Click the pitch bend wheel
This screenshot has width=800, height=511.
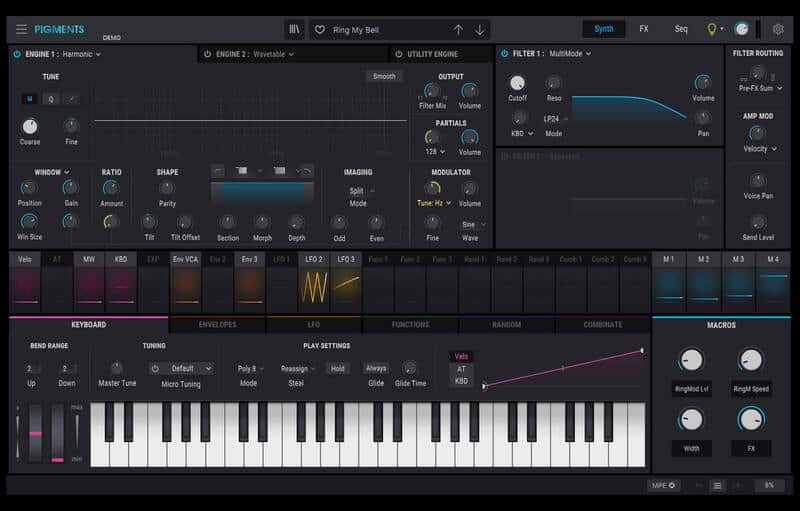click(35, 432)
